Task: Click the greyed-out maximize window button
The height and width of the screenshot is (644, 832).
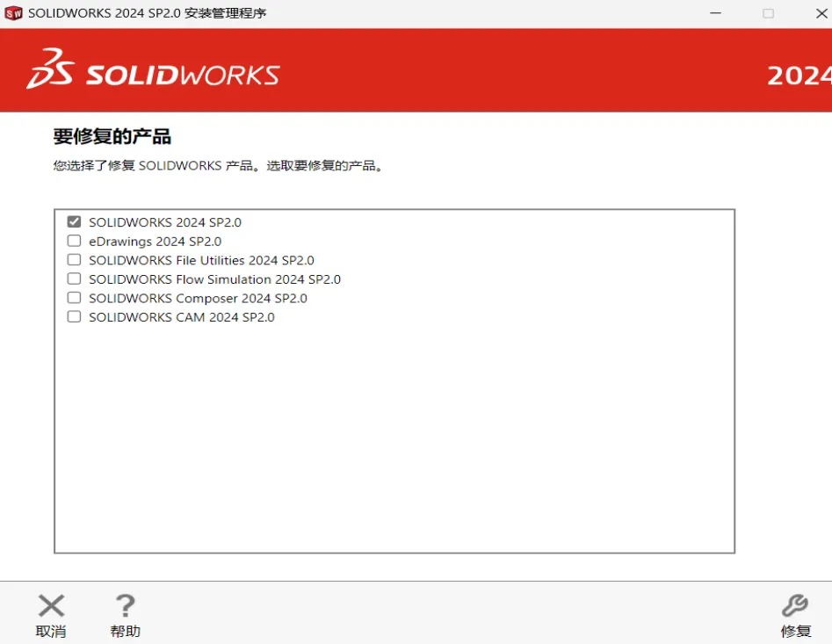Action: (768, 13)
